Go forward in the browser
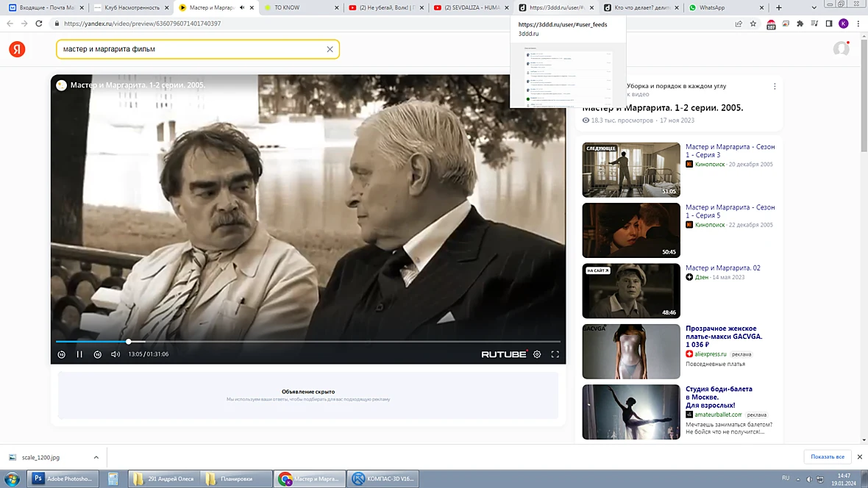The image size is (868, 488). tap(24, 24)
